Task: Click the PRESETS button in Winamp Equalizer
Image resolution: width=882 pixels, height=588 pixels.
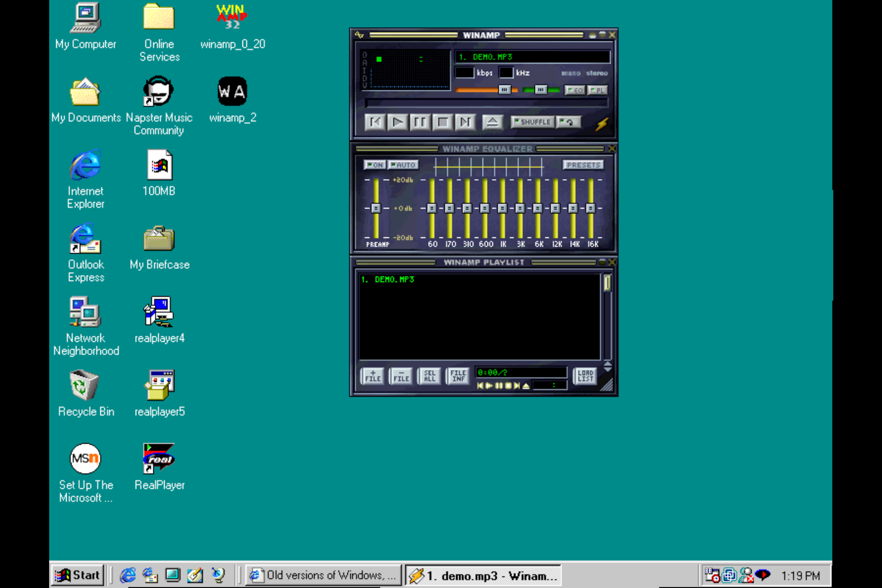Action: coord(582,164)
